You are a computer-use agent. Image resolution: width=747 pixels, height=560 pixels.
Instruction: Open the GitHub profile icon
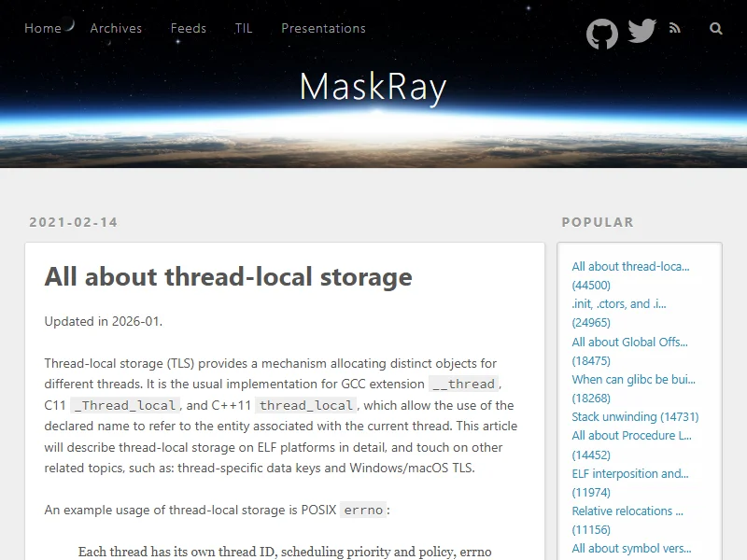(602, 35)
